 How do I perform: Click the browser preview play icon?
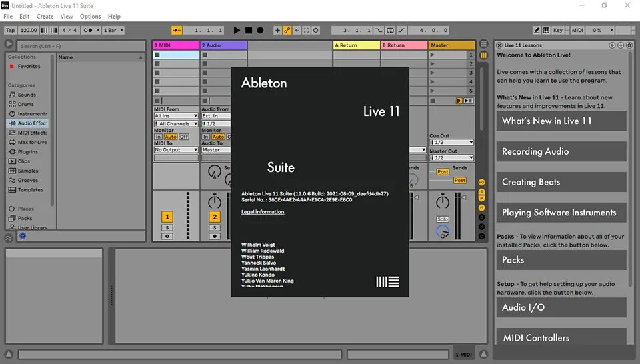click(x=9, y=44)
